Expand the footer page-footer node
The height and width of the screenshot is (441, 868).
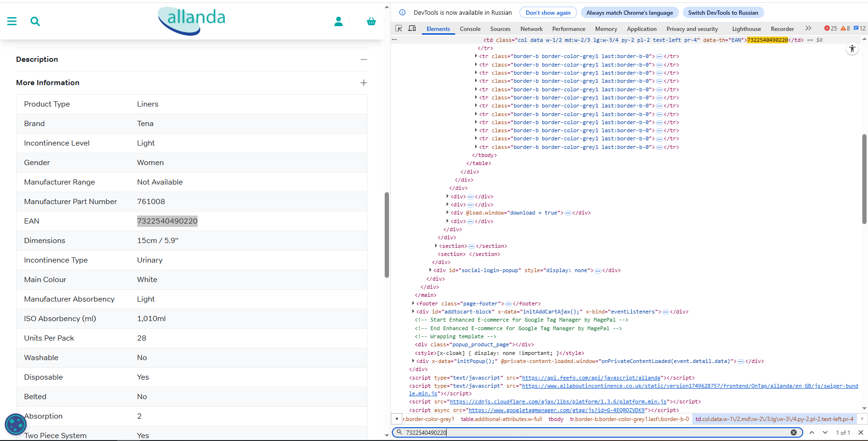point(413,304)
